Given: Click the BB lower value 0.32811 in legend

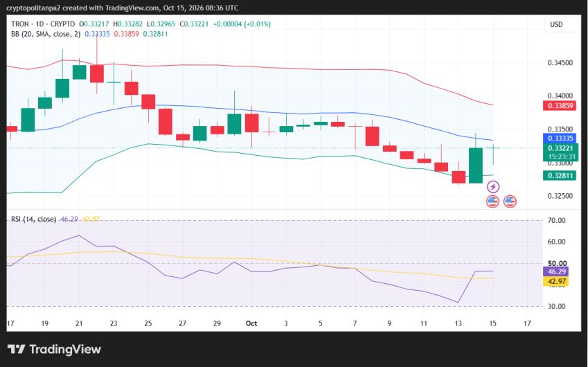Looking at the screenshot, I should coord(155,34).
